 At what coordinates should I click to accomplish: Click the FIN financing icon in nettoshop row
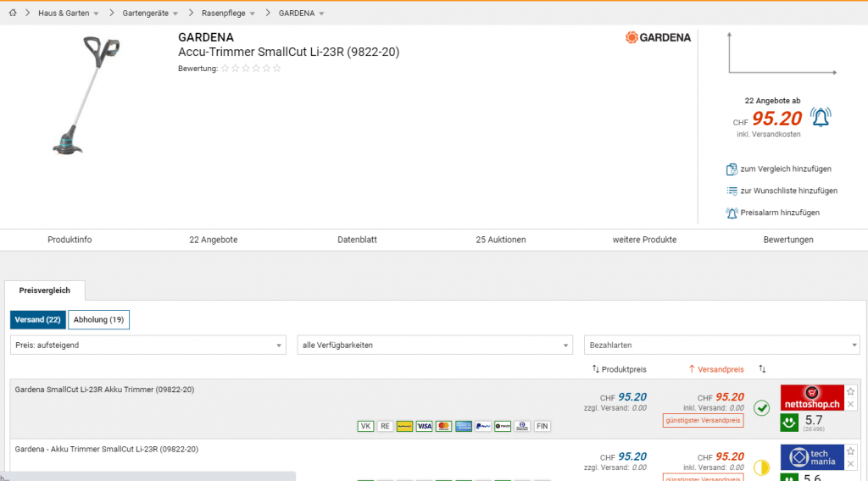click(x=542, y=426)
